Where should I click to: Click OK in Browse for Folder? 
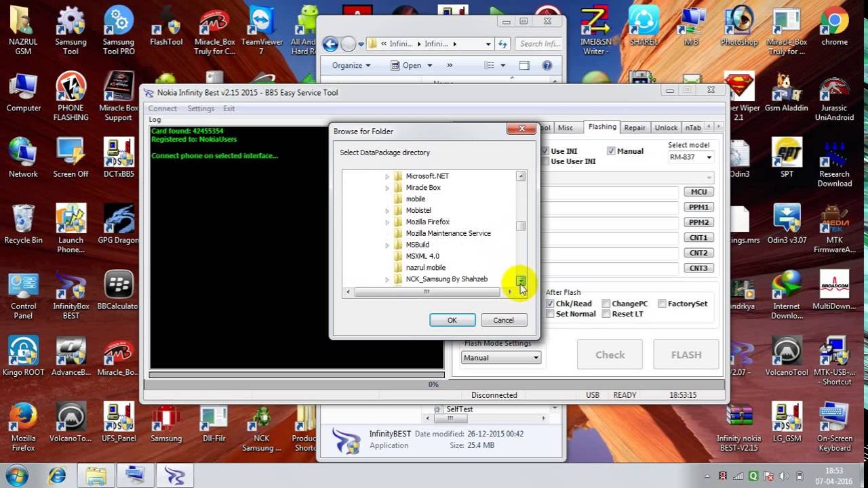pos(452,320)
